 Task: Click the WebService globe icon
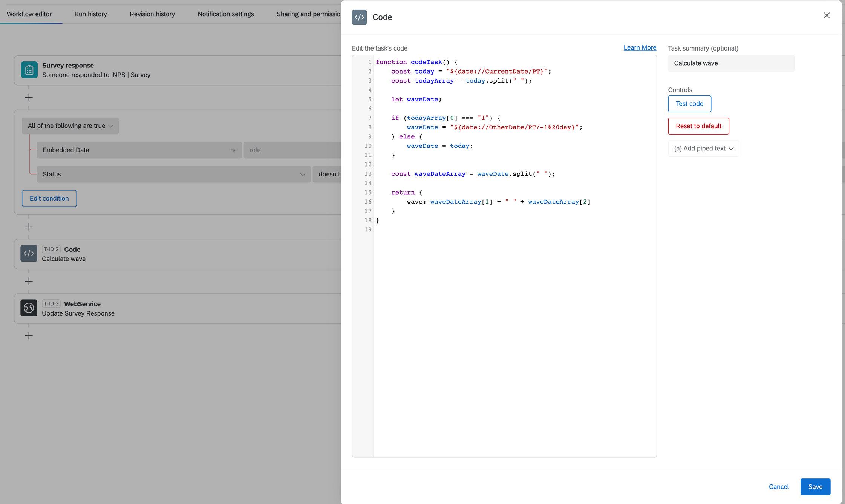pyautogui.click(x=29, y=308)
